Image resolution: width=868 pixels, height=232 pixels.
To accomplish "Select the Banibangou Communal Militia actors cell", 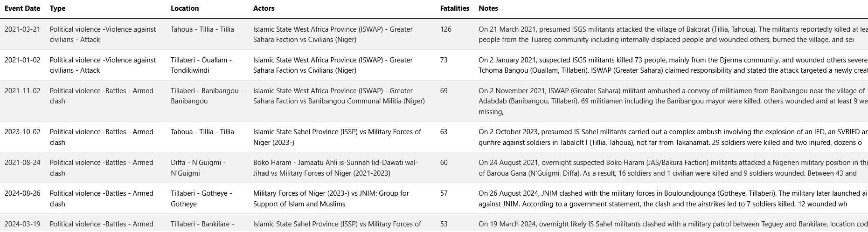I will coord(339,96).
